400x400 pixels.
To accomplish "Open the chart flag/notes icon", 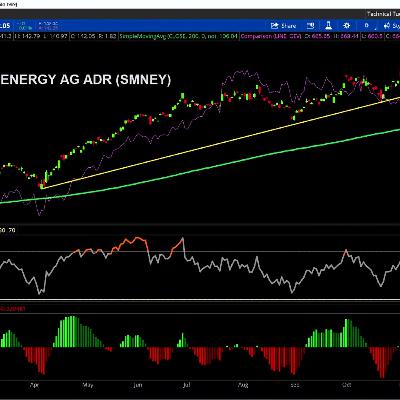I will click(x=311, y=26).
